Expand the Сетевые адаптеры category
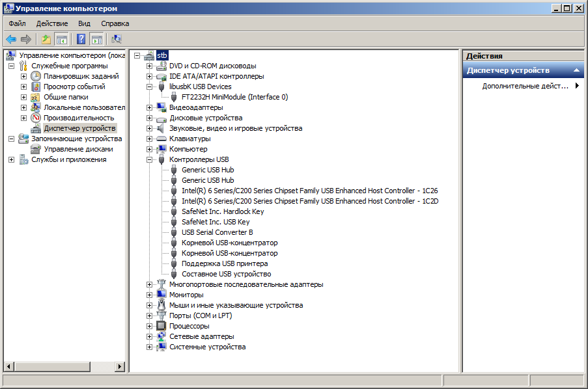 click(150, 336)
